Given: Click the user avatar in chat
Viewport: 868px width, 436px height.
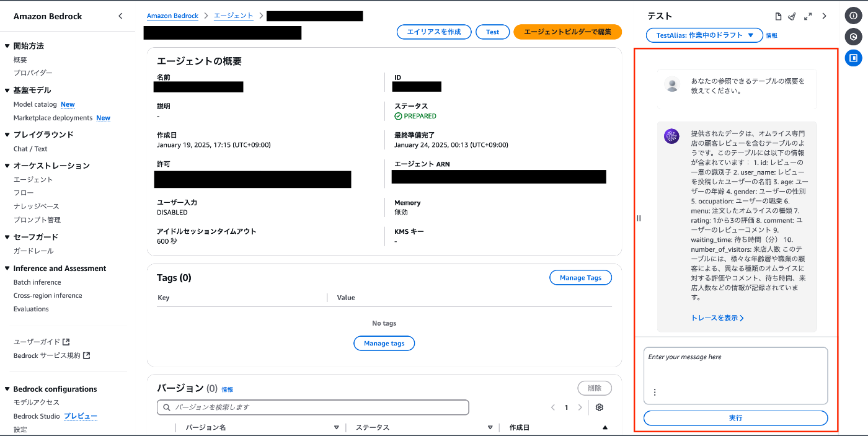Looking at the screenshot, I should [672, 85].
